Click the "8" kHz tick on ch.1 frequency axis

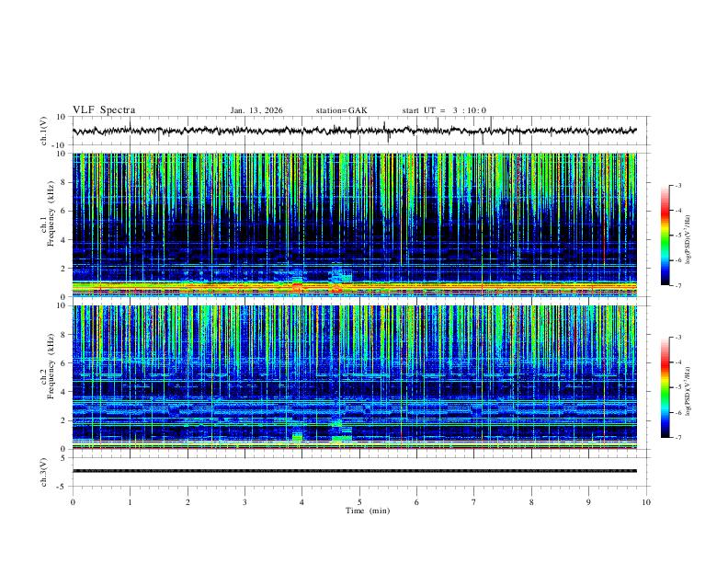pos(63,182)
